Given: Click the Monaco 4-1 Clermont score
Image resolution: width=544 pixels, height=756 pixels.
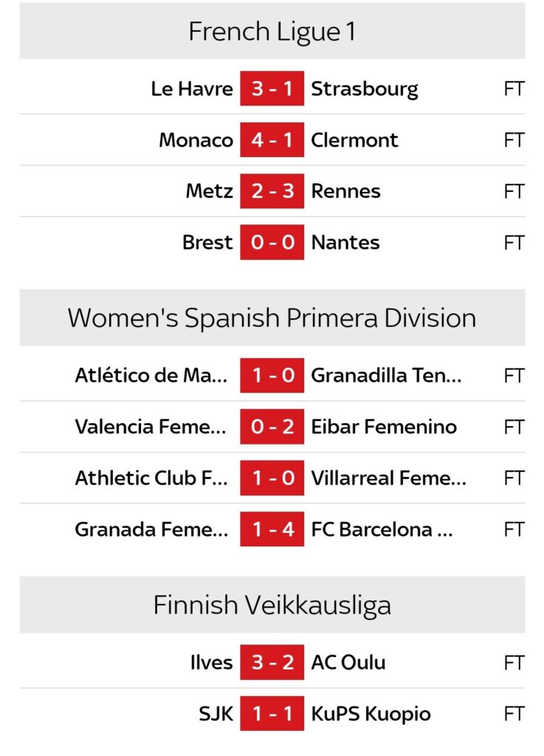Looking at the screenshot, I should [x=272, y=140].
